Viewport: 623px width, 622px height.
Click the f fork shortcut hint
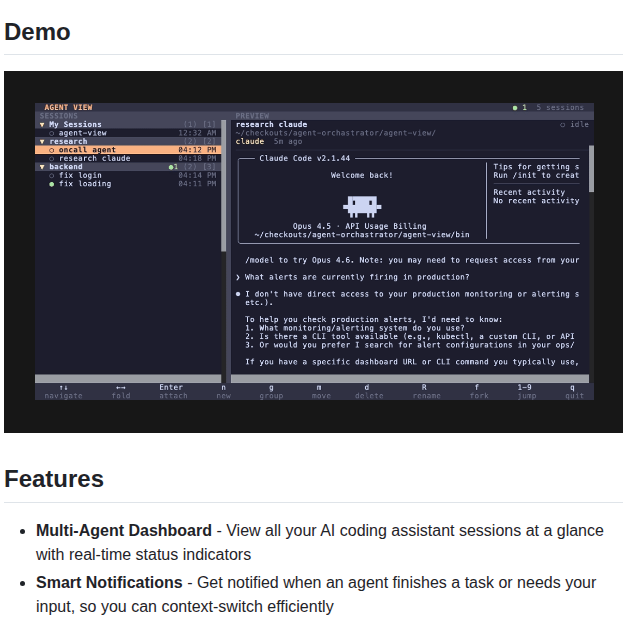(479, 391)
